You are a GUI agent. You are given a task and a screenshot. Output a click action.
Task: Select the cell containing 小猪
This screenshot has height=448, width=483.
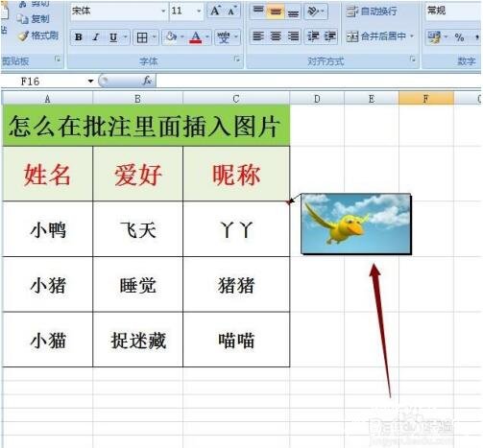coord(47,284)
